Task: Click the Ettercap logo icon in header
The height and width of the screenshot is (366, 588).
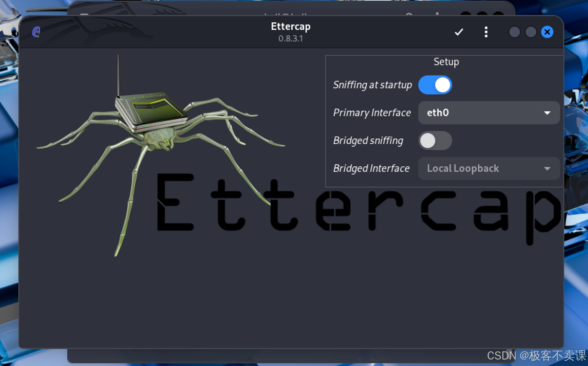Action: (36, 32)
